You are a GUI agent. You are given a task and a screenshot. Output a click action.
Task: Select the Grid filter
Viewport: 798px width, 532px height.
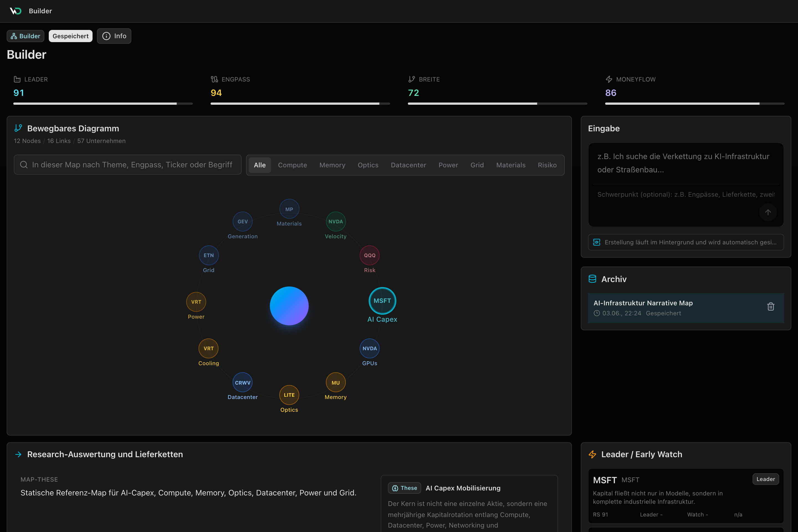[477, 165]
